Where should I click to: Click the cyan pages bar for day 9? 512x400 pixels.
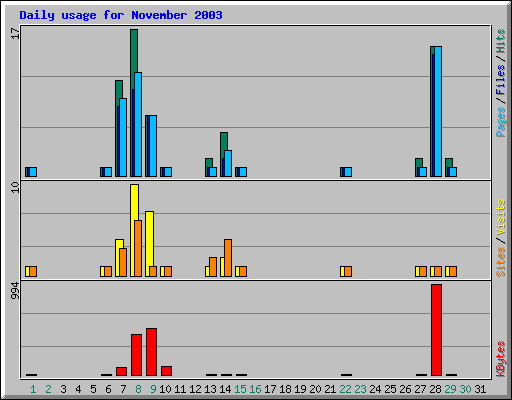click(x=153, y=146)
